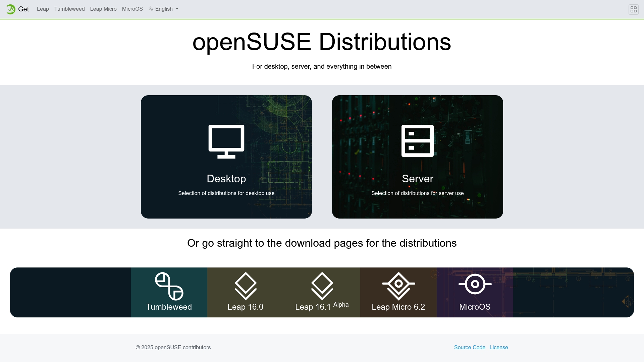This screenshot has width=644, height=362.
Task: Select the Leap 16.1 Alpha icon
Action: [x=322, y=286]
